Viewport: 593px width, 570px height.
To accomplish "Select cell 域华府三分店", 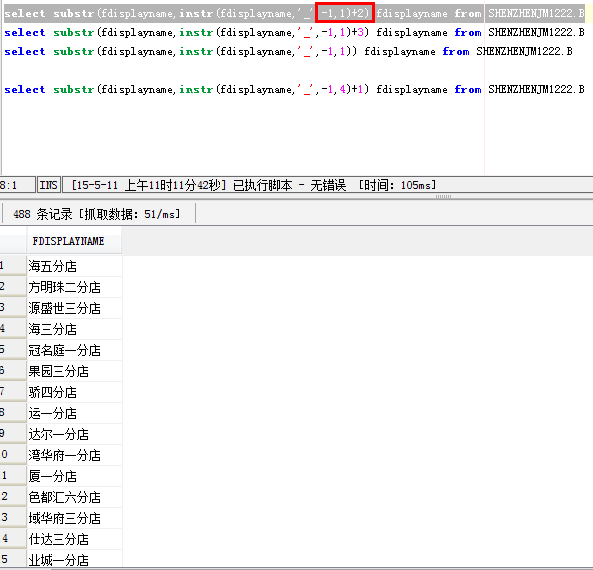I will click(75, 518).
